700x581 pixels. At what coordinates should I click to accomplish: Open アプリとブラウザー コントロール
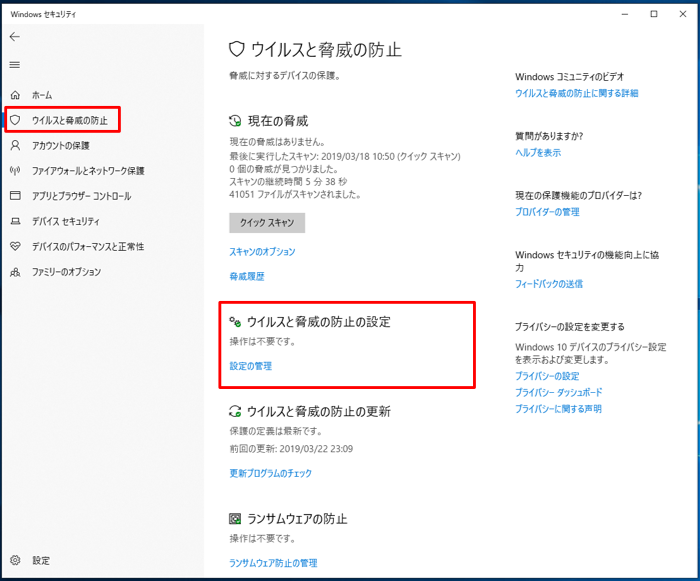[81, 196]
